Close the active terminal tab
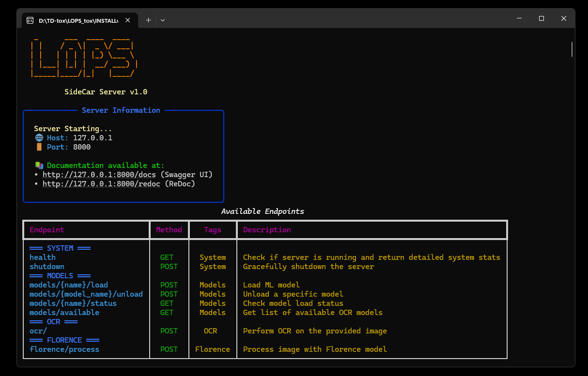Image resolution: width=588 pixels, height=376 pixels. 127,20
